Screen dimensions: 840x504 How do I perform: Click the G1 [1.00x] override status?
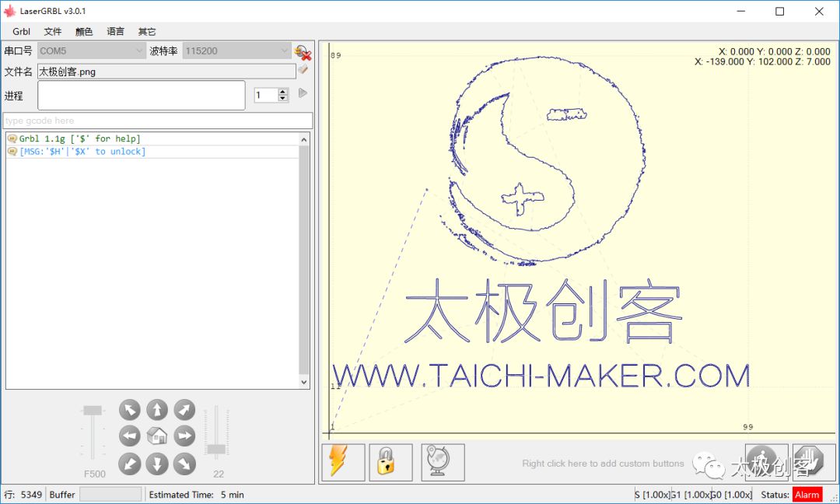click(x=691, y=495)
